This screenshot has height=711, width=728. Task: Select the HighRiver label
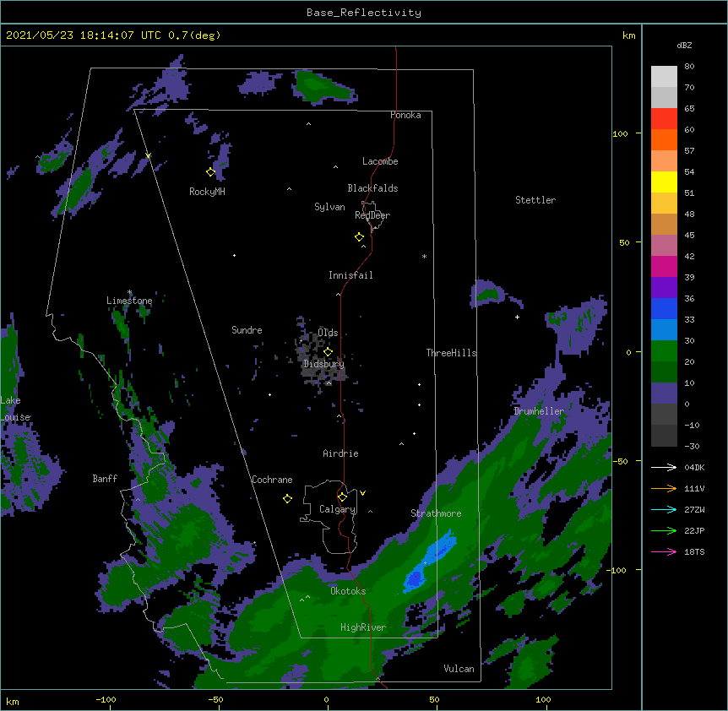point(363,627)
